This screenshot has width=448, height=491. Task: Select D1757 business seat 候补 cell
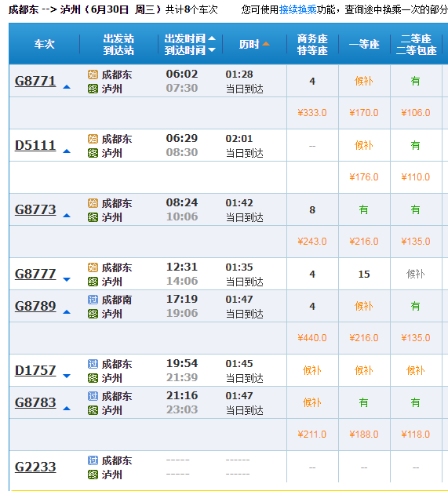312,370
